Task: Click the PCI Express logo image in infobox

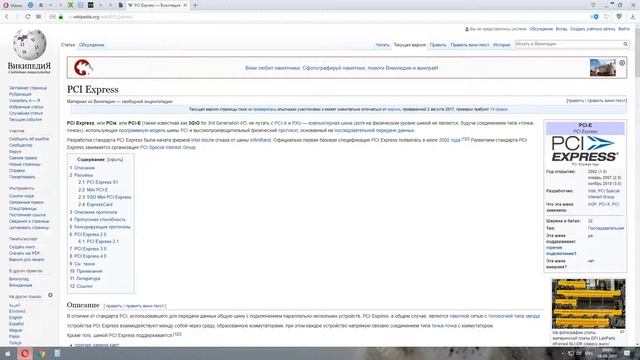Action: coord(584,149)
